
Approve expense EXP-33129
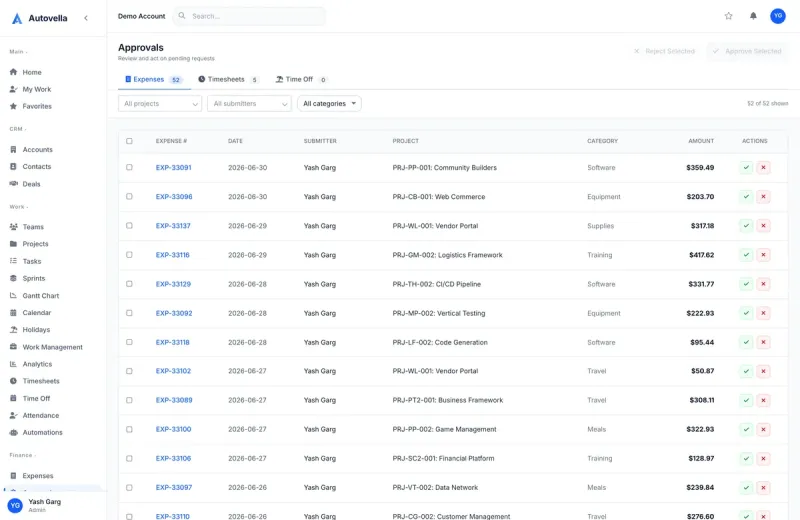tap(746, 284)
